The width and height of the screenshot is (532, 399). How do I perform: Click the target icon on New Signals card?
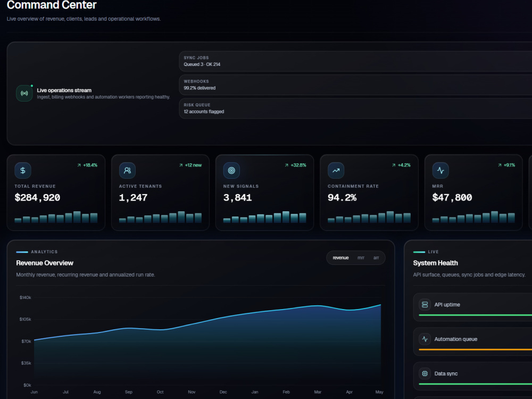pyautogui.click(x=231, y=170)
